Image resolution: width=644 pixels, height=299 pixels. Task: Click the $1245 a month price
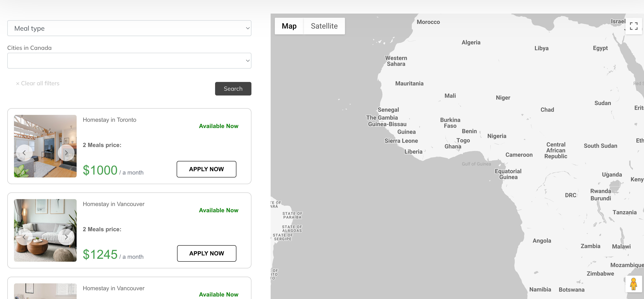point(113,255)
